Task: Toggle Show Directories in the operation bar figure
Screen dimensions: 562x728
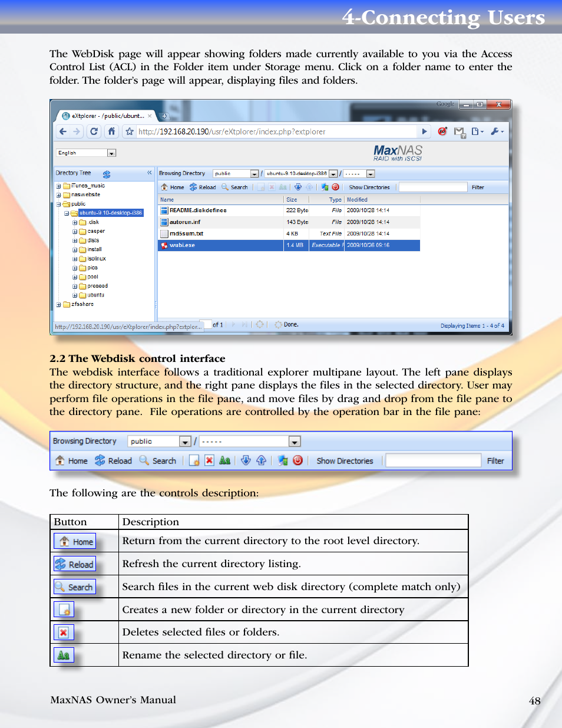Action: click(x=345, y=461)
